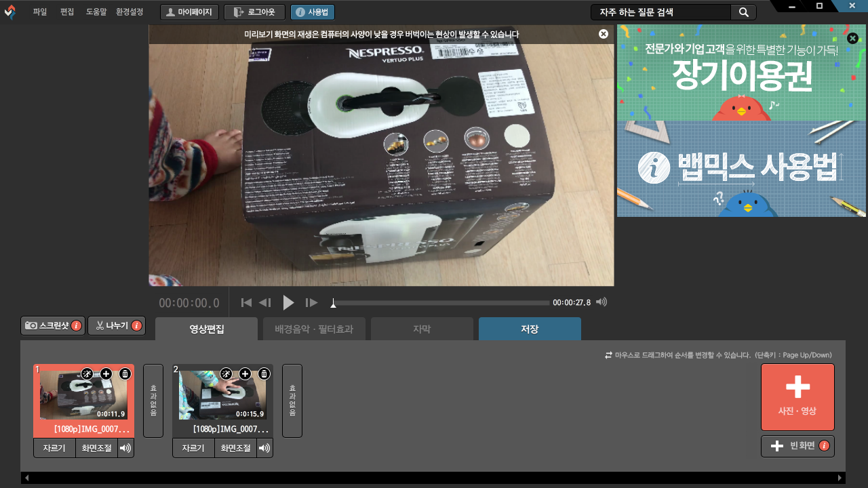Show info for 나누기

(x=137, y=326)
